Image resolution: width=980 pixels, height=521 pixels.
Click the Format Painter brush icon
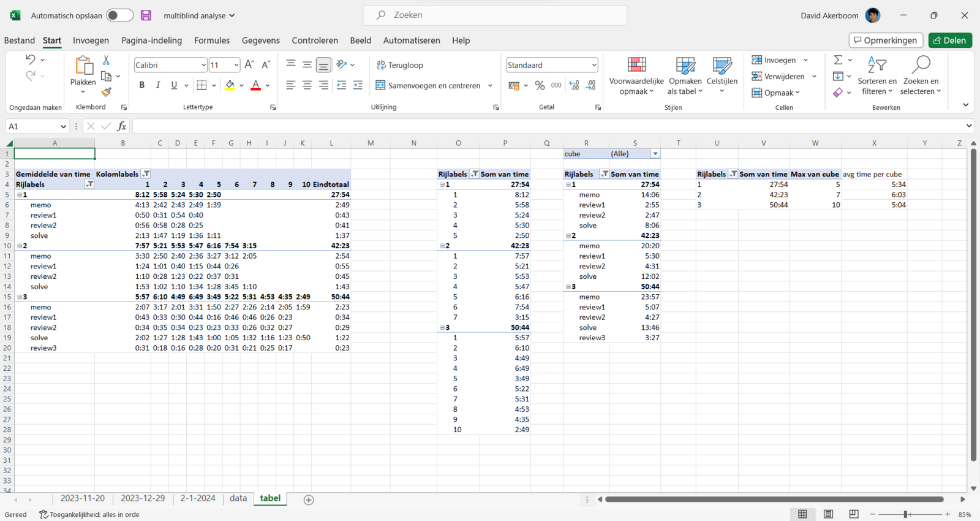point(107,92)
